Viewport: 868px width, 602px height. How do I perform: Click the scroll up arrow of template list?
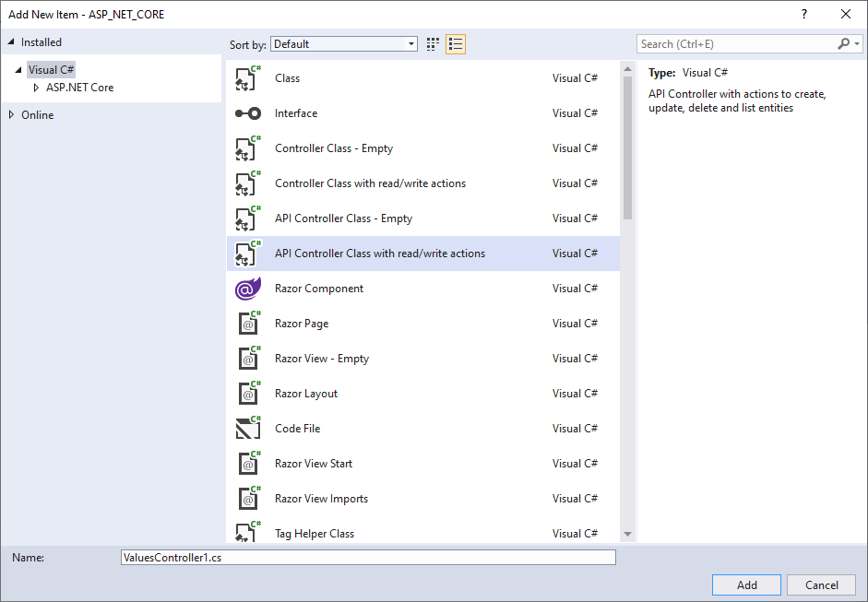coord(627,68)
